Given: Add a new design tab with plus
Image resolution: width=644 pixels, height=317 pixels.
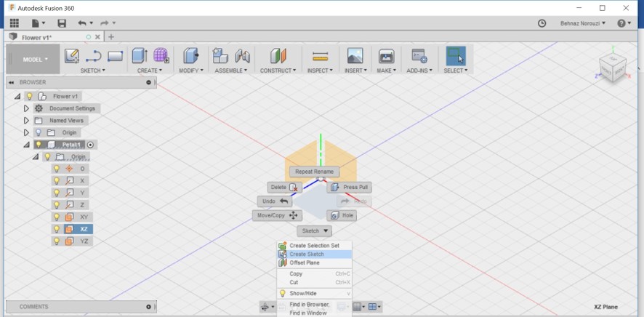Looking at the screenshot, I should pyautogui.click(x=111, y=37).
